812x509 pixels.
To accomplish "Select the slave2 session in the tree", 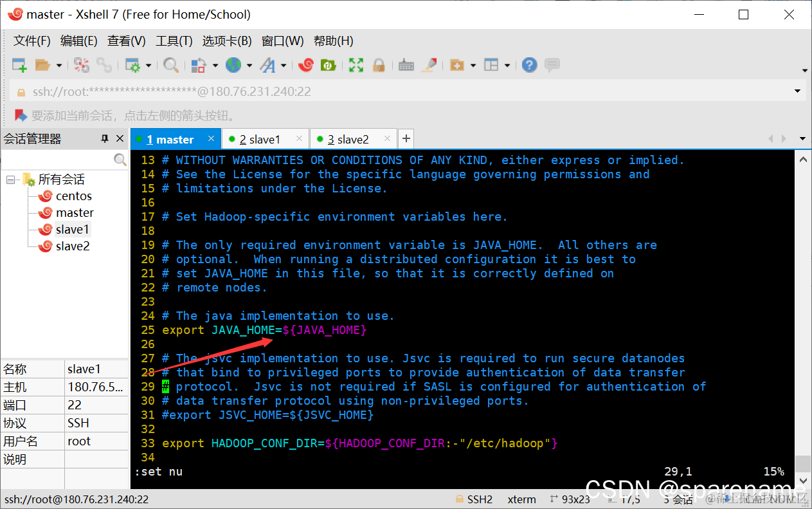I will coord(73,246).
